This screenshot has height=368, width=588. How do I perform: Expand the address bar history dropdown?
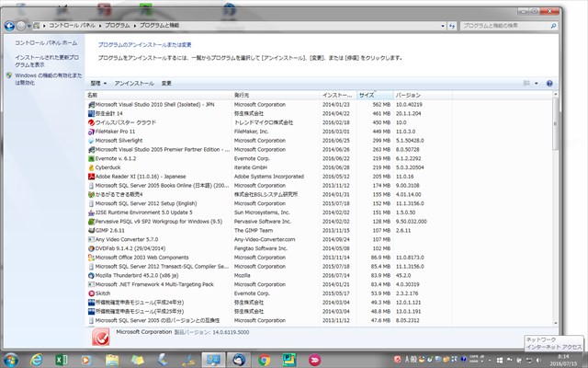443,26
